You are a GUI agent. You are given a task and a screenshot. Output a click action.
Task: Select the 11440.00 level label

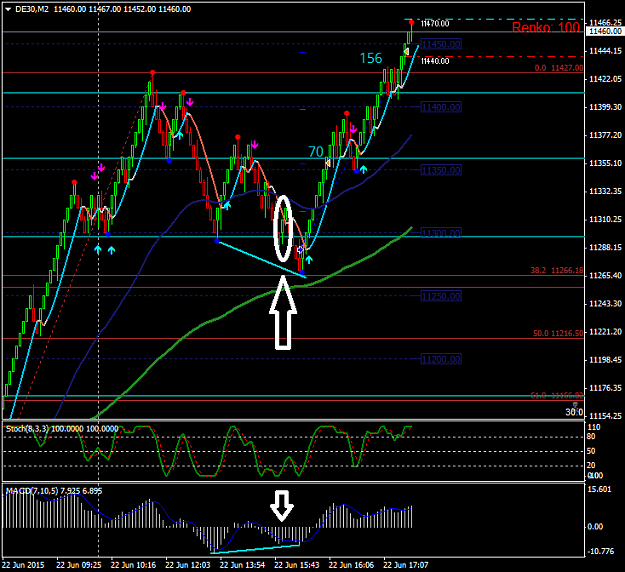pos(435,61)
